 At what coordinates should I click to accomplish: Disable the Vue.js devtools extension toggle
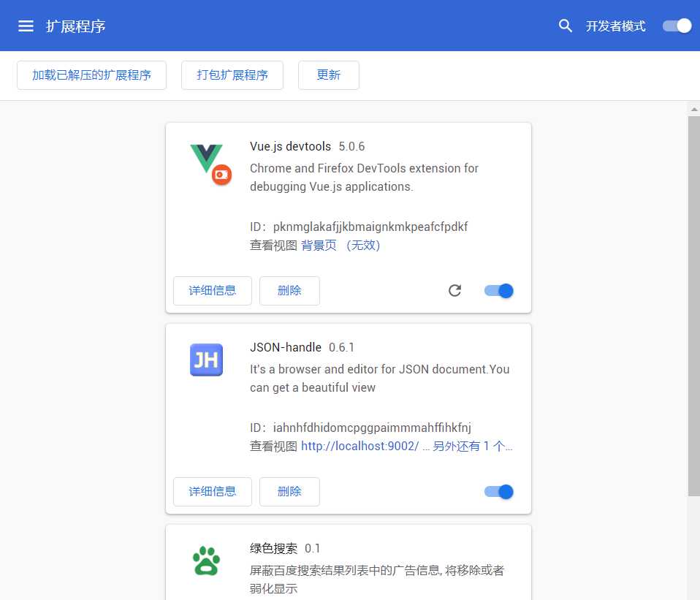coord(498,291)
